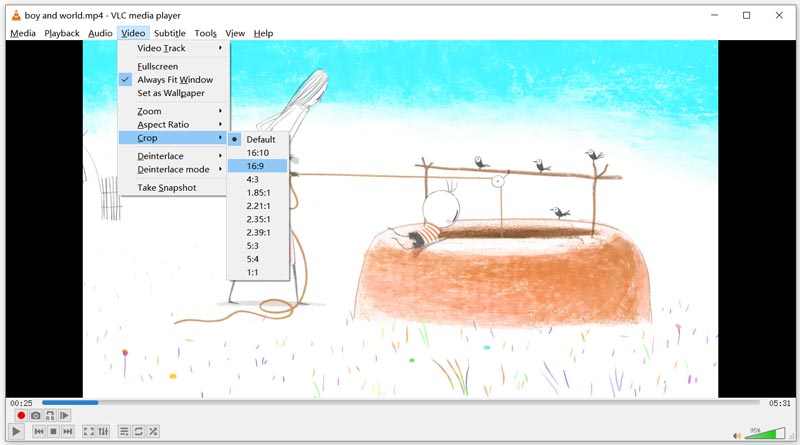Skip to previous media button
The image size is (800, 445).
pos(39,432)
